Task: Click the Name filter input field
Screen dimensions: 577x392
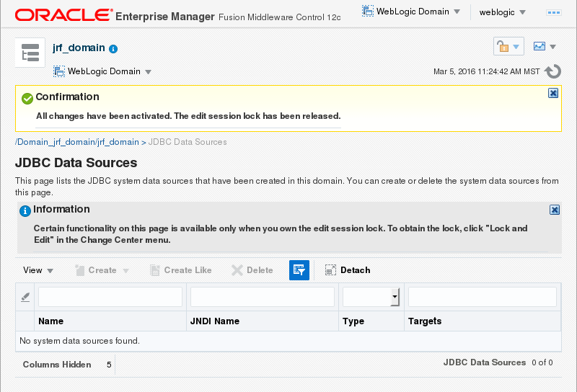Action: click(110, 297)
